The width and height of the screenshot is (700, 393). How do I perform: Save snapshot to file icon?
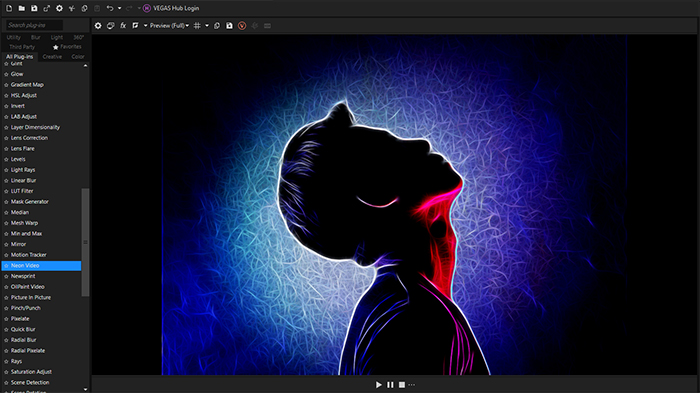point(229,25)
